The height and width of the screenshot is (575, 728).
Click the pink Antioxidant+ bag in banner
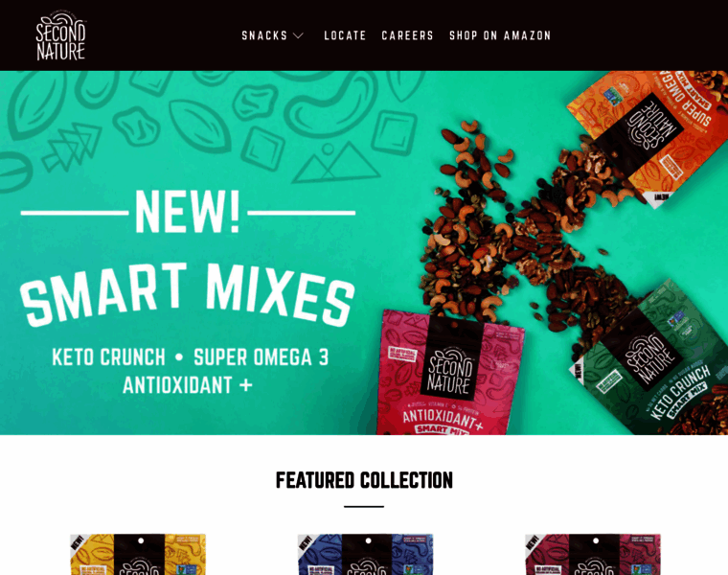coord(449,373)
